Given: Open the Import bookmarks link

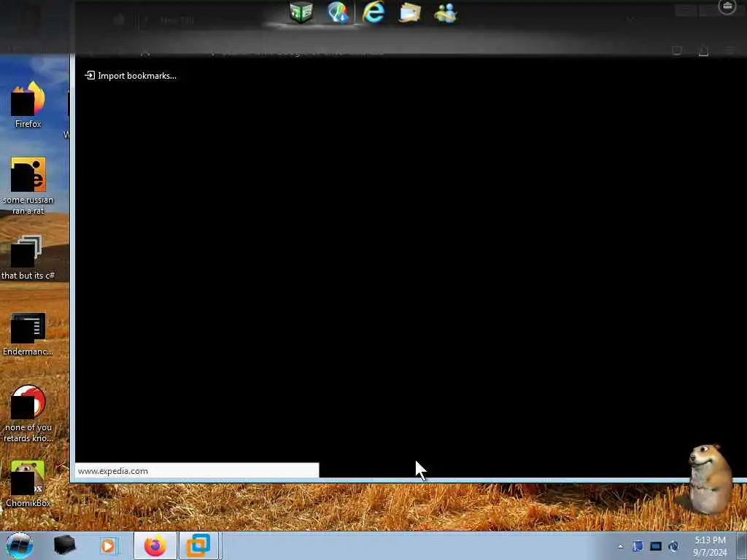Looking at the screenshot, I should click(x=130, y=76).
